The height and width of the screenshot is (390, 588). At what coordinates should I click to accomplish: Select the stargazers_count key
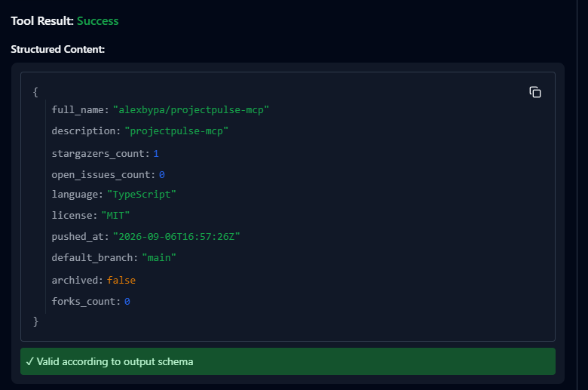point(100,154)
